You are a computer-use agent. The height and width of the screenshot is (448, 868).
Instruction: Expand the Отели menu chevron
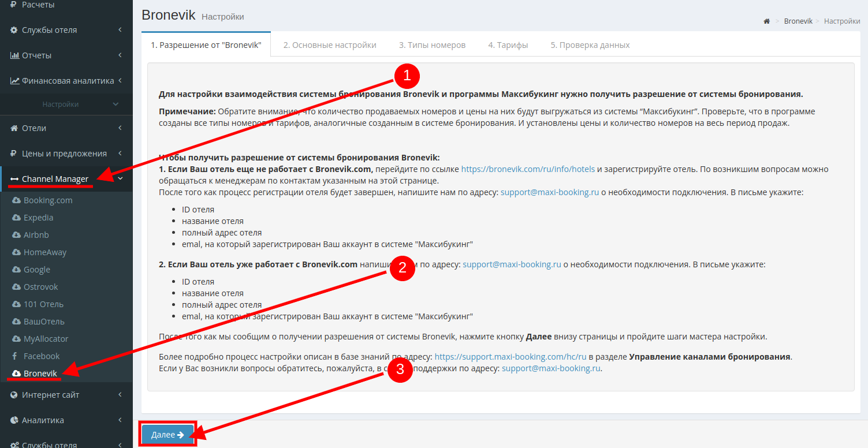tap(120, 128)
